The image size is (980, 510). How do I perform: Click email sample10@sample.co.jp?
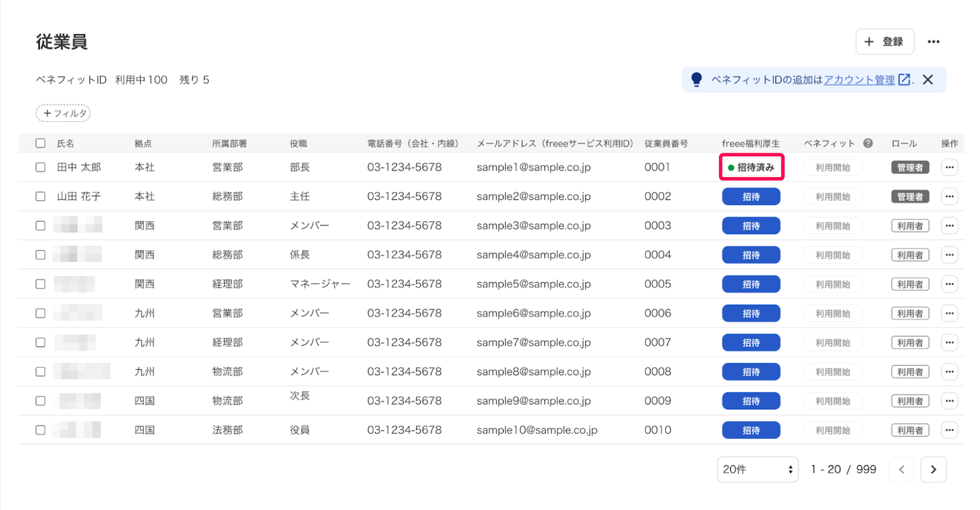click(537, 430)
